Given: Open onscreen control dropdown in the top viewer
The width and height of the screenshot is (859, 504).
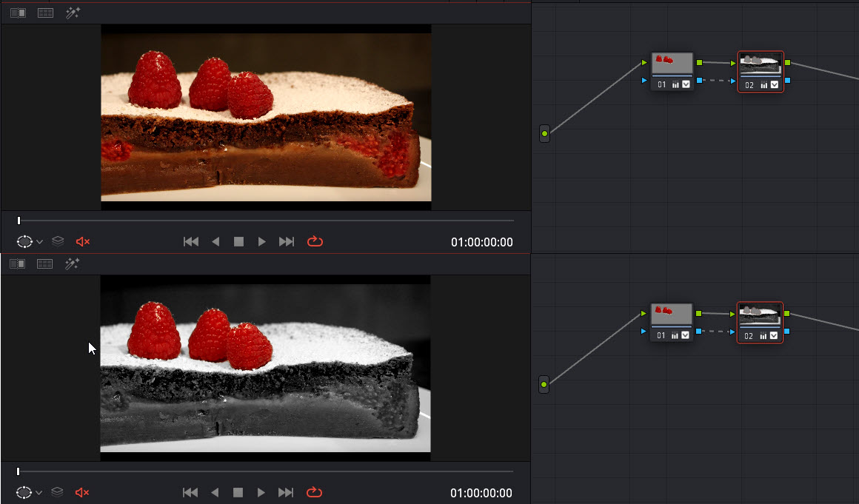Looking at the screenshot, I should (39, 242).
